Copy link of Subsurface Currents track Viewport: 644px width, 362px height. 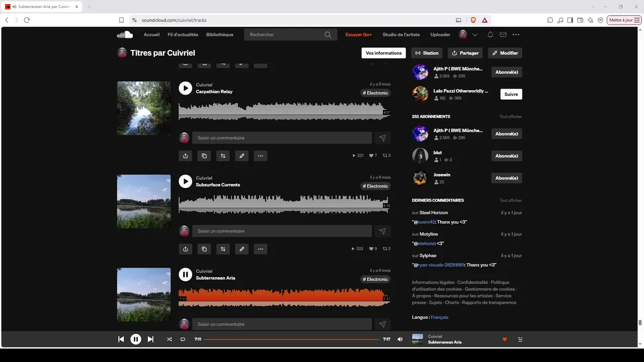click(x=204, y=249)
